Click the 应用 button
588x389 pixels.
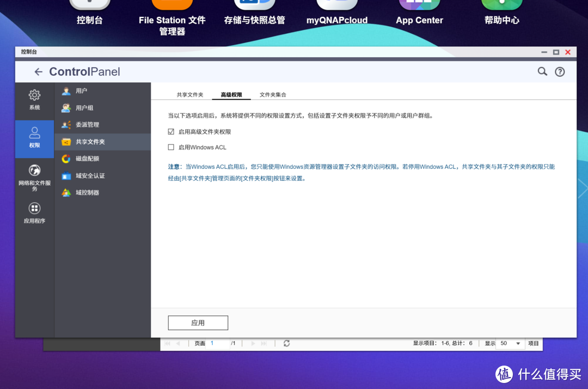pyautogui.click(x=198, y=323)
